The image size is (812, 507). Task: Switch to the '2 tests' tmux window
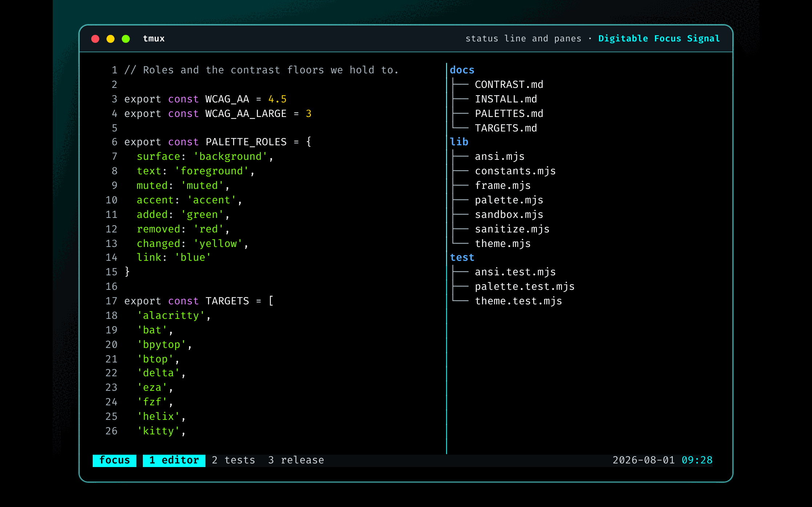pyautogui.click(x=233, y=460)
